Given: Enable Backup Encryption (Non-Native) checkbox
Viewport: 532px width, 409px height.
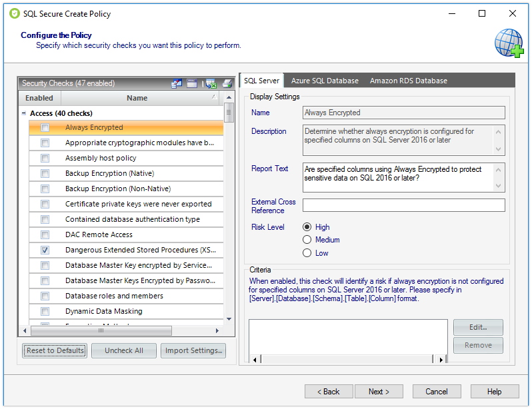Looking at the screenshot, I should (x=45, y=189).
